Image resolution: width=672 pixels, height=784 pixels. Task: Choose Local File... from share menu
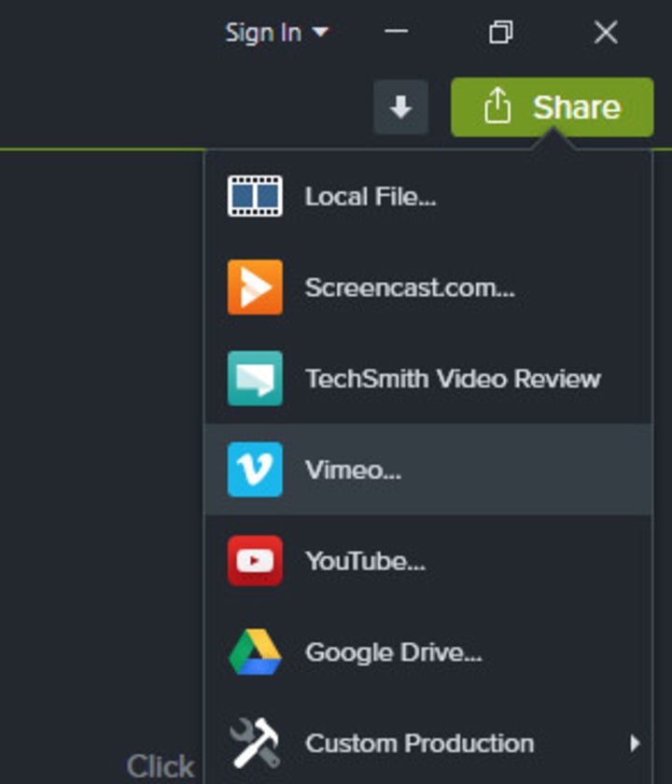[428, 196]
